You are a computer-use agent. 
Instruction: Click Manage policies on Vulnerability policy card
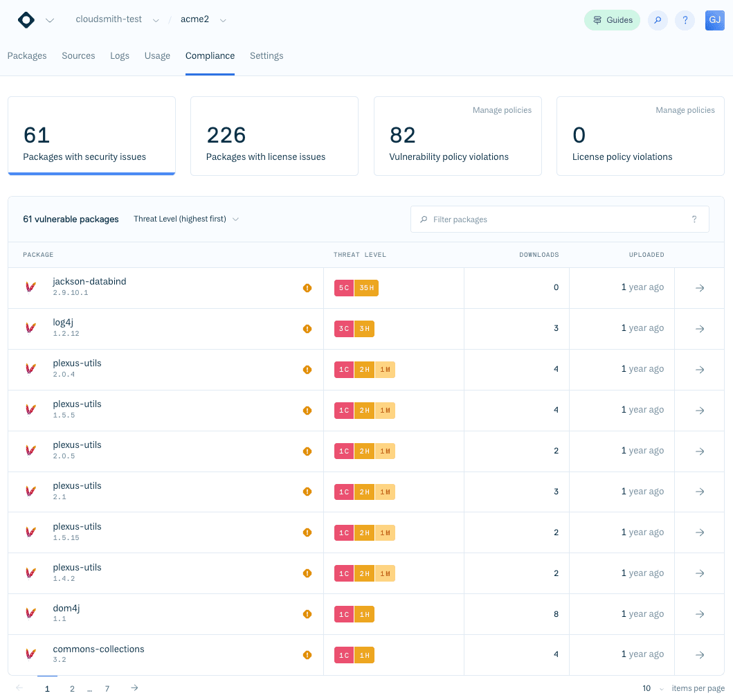[502, 110]
